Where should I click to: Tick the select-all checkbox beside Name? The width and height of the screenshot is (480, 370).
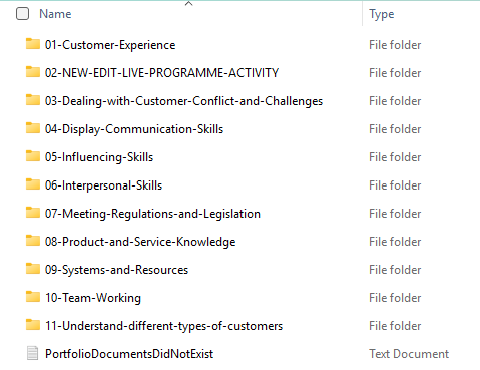[x=22, y=14]
